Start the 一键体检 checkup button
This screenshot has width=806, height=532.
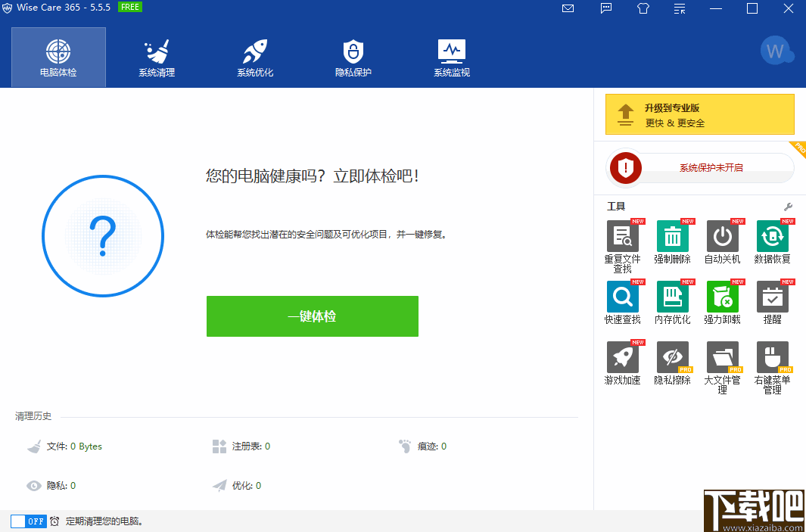pyautogui.click(x=313, y=316)
